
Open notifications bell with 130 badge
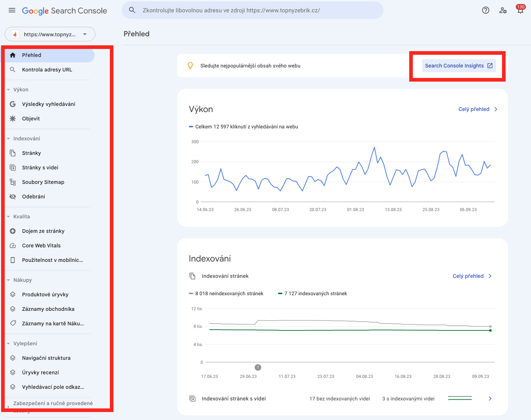click(520, 9)
